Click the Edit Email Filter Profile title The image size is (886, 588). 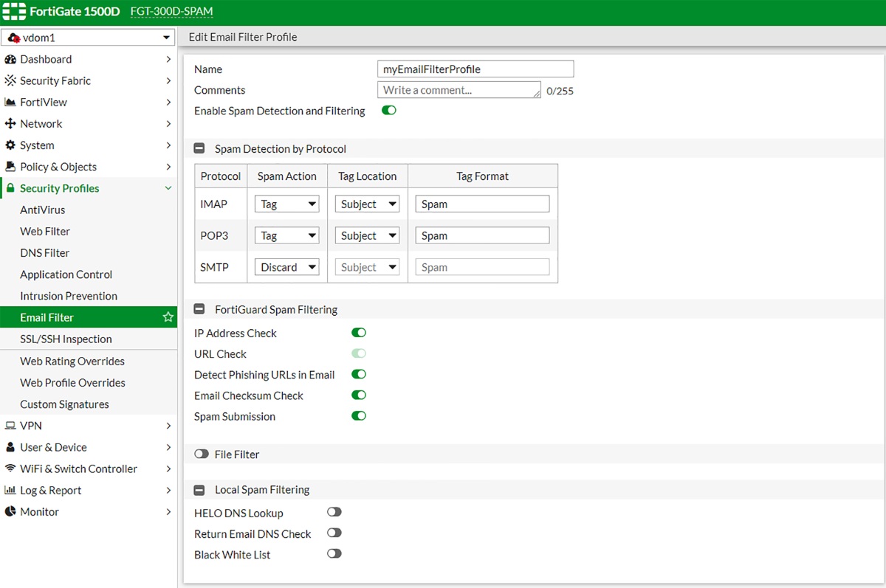(243, 37)
